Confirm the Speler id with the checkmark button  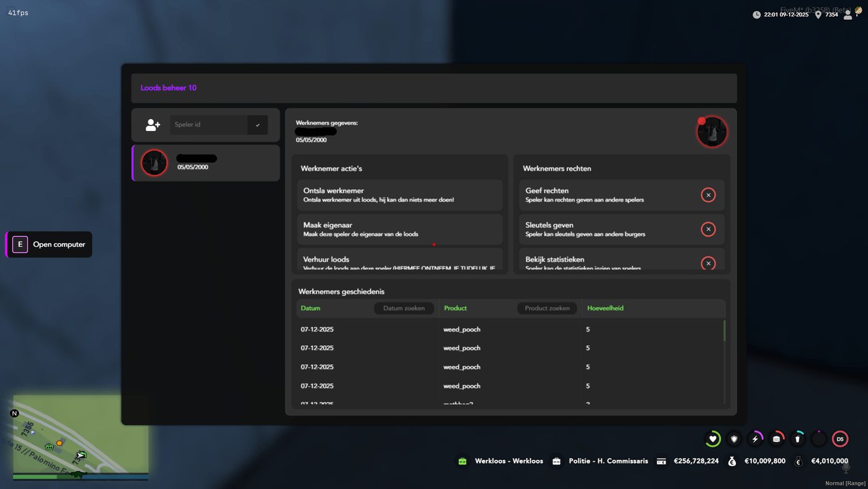(257, 125)
